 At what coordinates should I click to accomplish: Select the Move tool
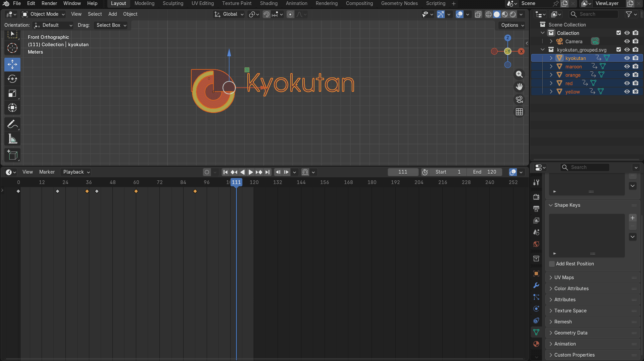coord(12,64)
